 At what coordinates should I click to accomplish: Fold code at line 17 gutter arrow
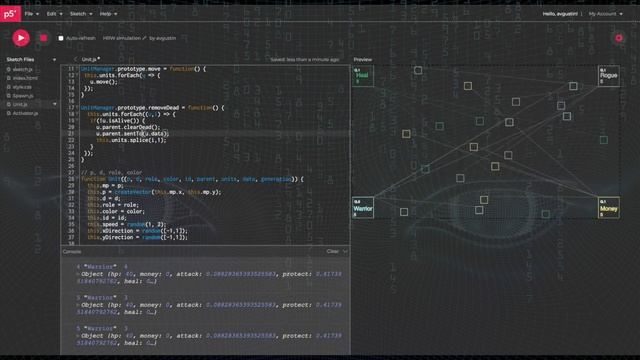point(77,108)
